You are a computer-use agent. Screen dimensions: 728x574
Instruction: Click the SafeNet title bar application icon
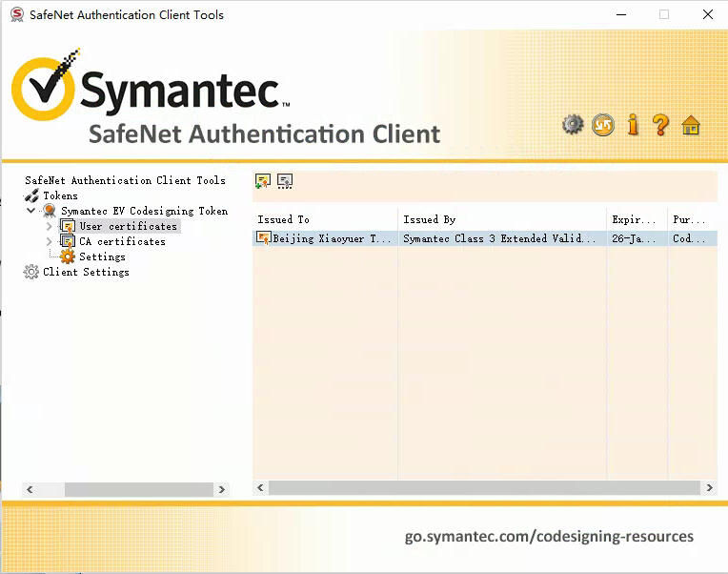click(x=17, y=15)
